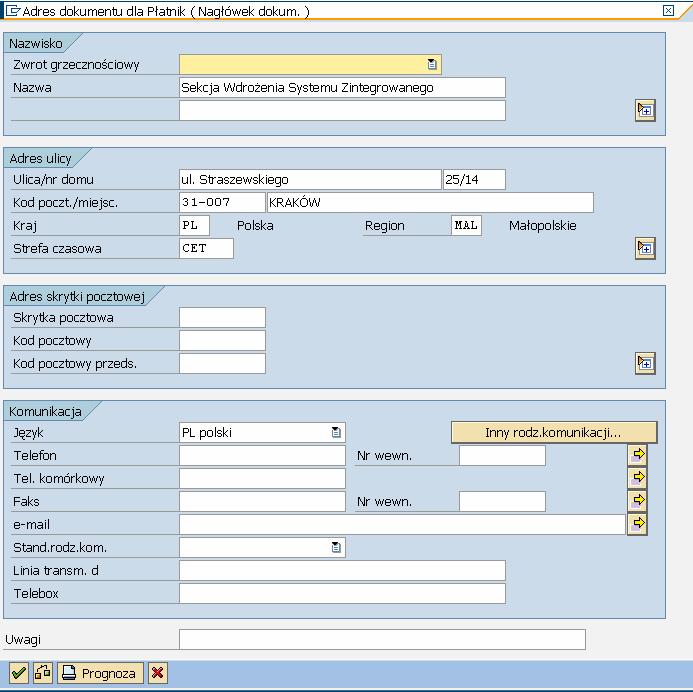Click the street field ul. Straszewskiego
Image resolution: width=693 pixels, height=692 pixels.
(310, 179)
